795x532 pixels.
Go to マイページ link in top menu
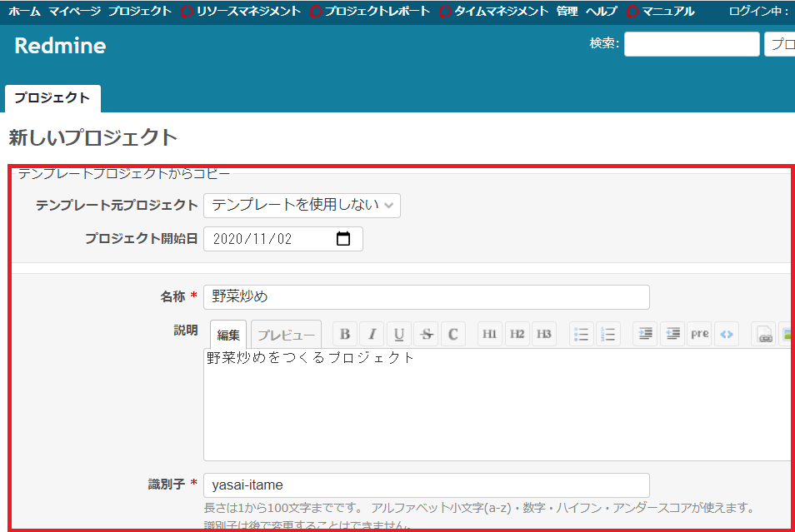(x=74, y=11)
